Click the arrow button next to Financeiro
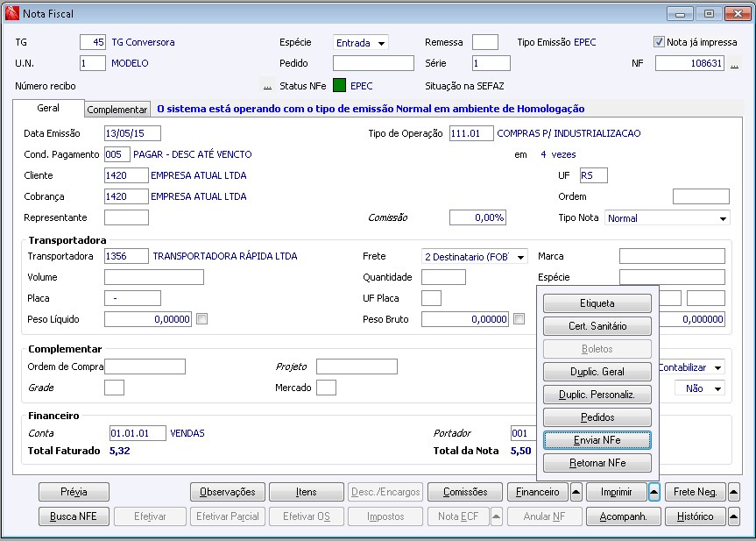The height and width of the screenshot is (541, 756). click(x=576, y=492)
